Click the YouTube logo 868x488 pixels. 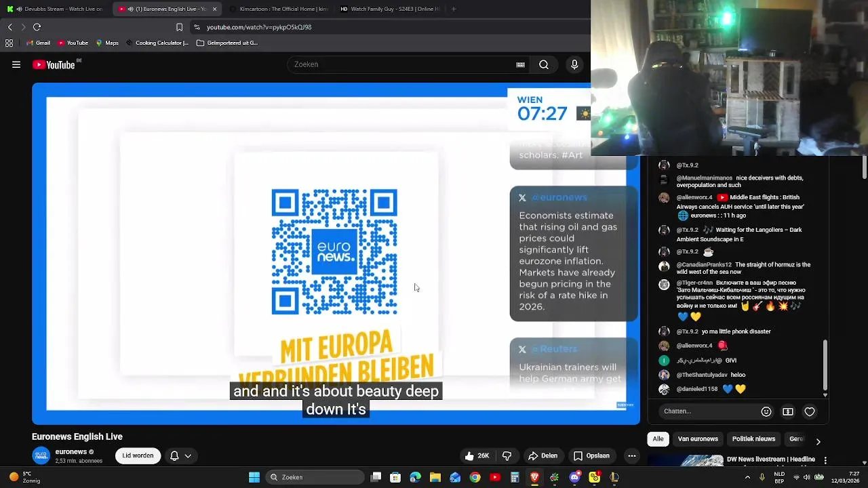54,65
